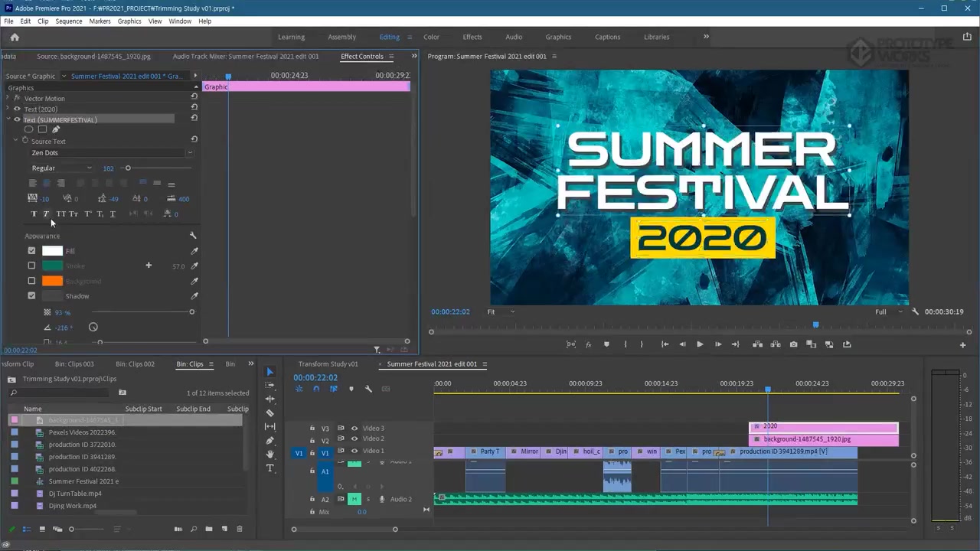Viewport: 980px width, 551px height.
Task: Unmute the Audio 2 track
Action: (354, 499)
